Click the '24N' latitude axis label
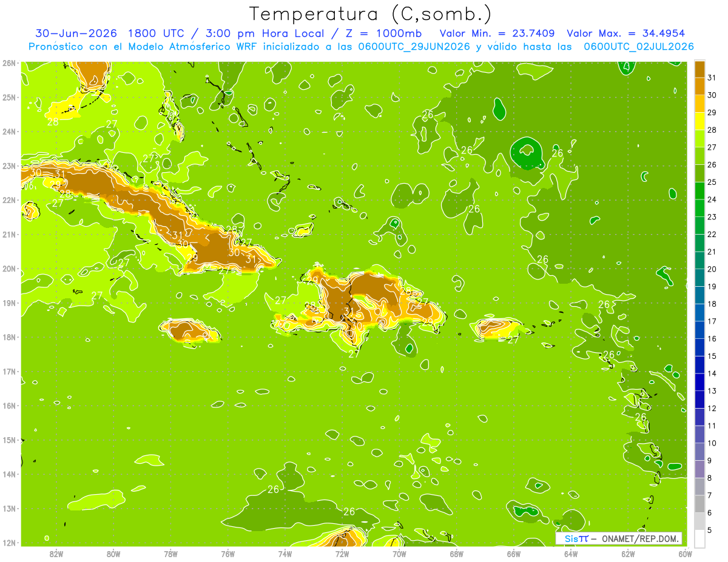The width and height of the screenshot is (728, 562). tap(9, 132)
